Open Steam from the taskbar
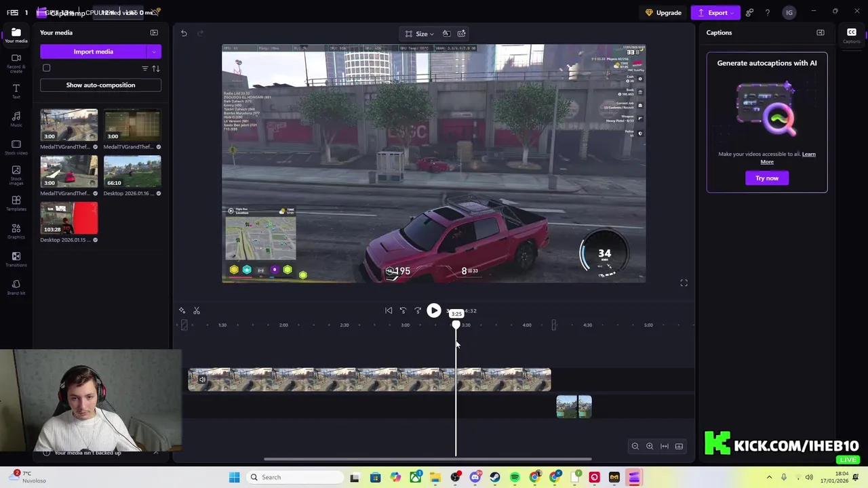The width and height of the screenshot is (868, 488). pos(495,477)
